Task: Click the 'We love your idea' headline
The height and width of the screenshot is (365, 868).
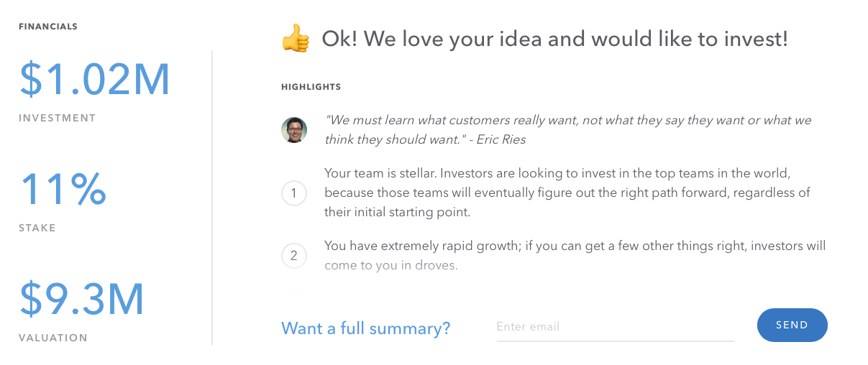Action: [x=554, y=39]
